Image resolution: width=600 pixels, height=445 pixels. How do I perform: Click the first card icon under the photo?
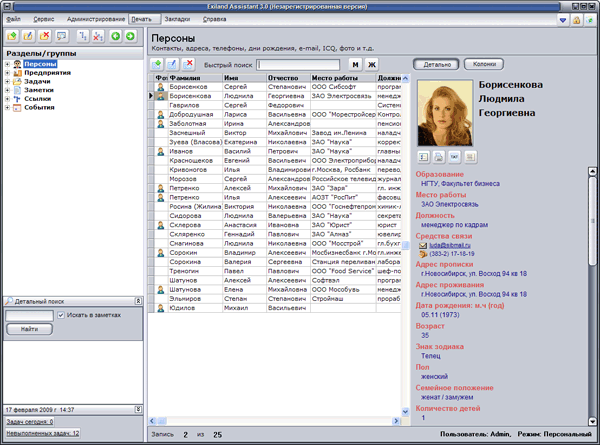(x=423, y=157)
